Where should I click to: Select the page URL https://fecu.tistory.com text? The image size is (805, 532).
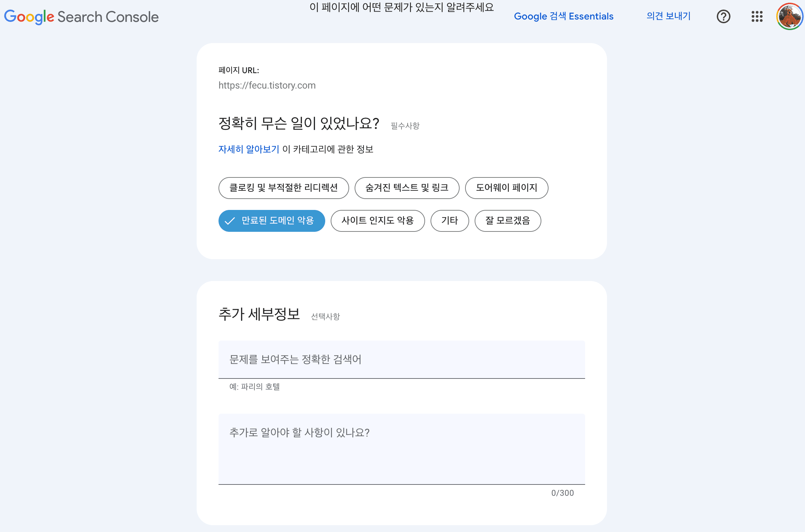pos(267,85)
